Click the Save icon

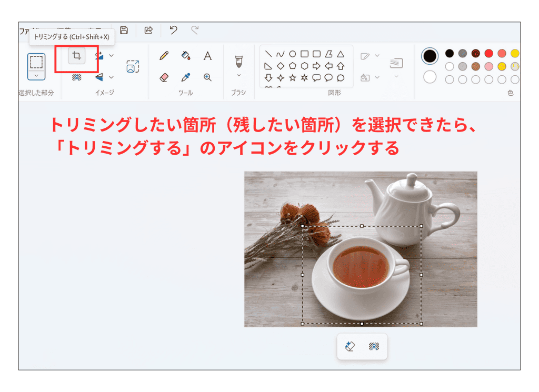click(123, 30)
